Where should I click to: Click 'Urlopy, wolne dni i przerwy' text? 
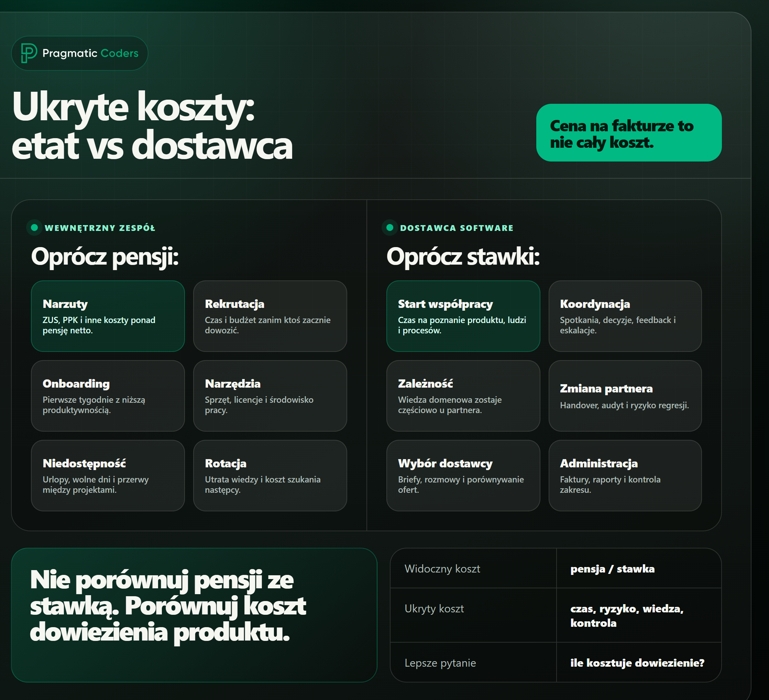(96, 485)
